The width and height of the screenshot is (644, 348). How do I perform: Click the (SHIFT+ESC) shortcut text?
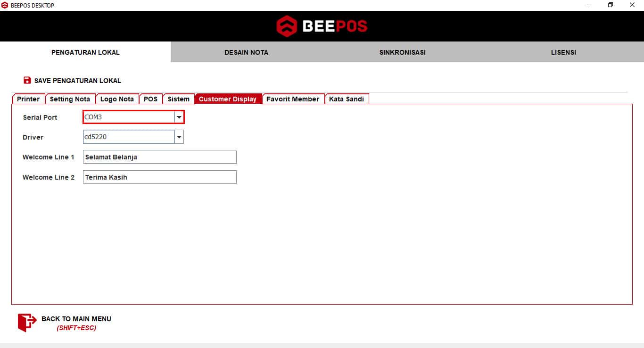click(76, 328)
